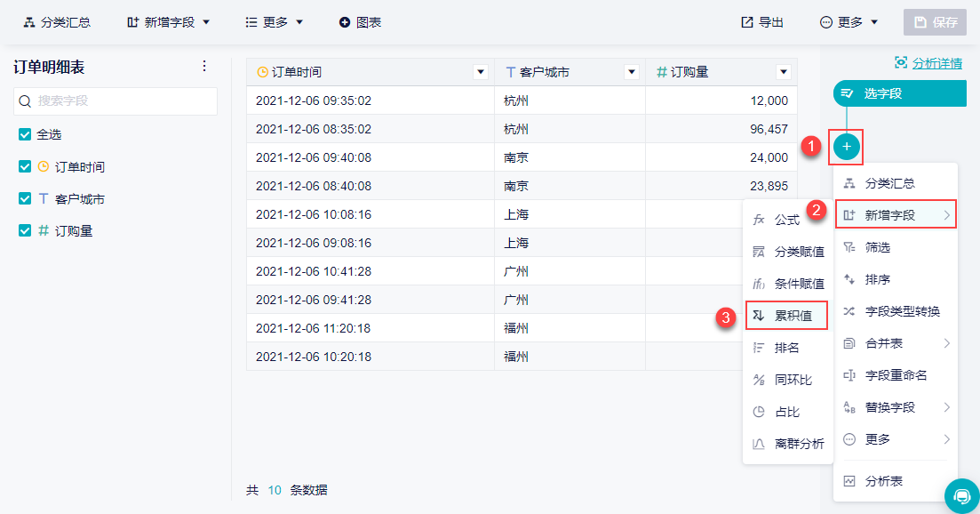The image size is (980, 514).
Task: Click the 搜索字段 search input
Action: [116, 100]
